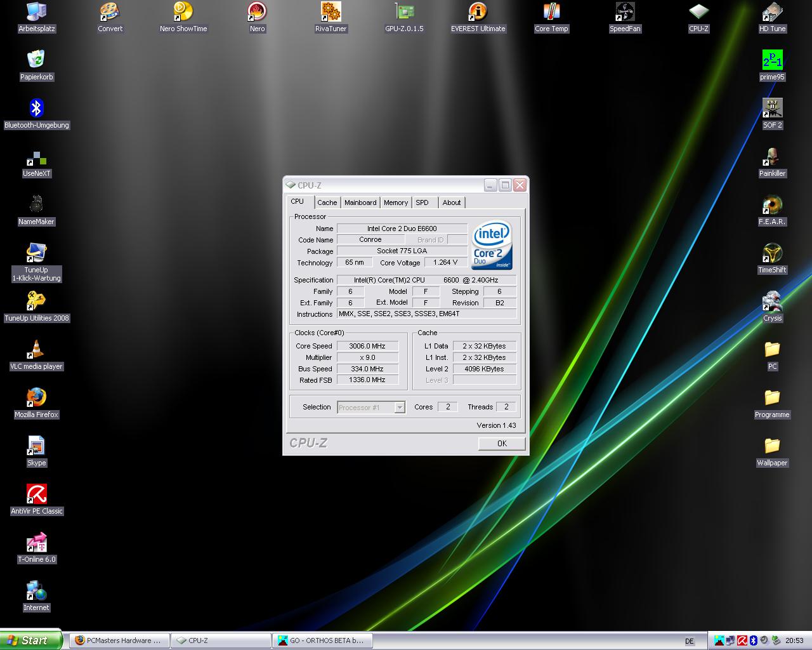The image size is (812, 650).
Task: Open Painkiller game shortcut
Action: tap(772, 162)
